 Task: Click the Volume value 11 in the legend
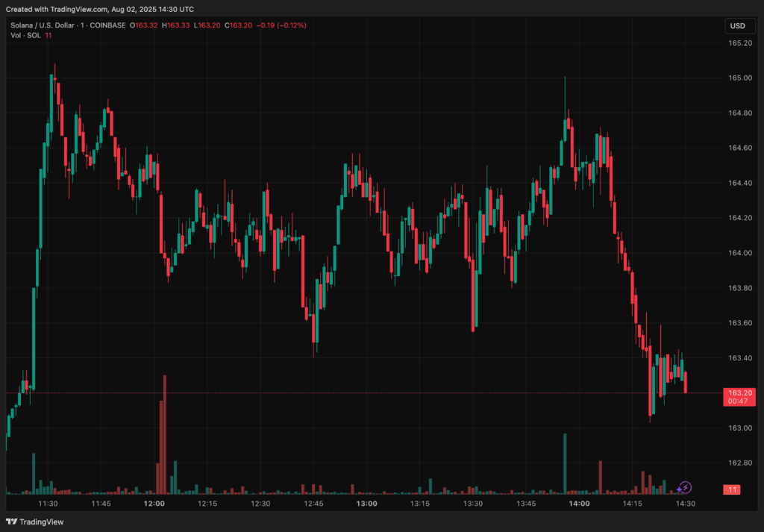(x=48, y=35)
